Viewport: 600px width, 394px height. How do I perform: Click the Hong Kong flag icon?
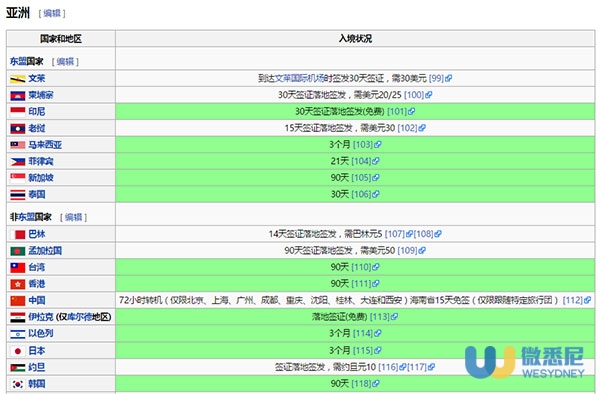(18, 284)
